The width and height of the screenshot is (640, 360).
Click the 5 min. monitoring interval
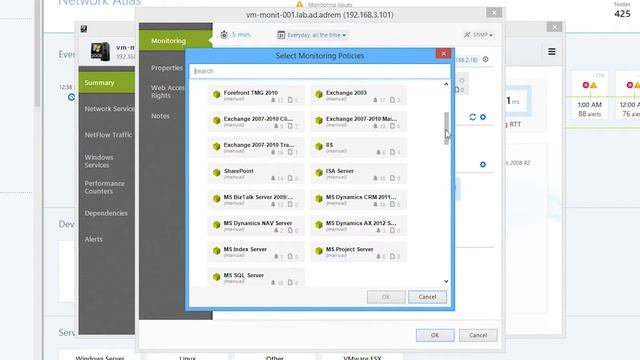pos(236,35)
